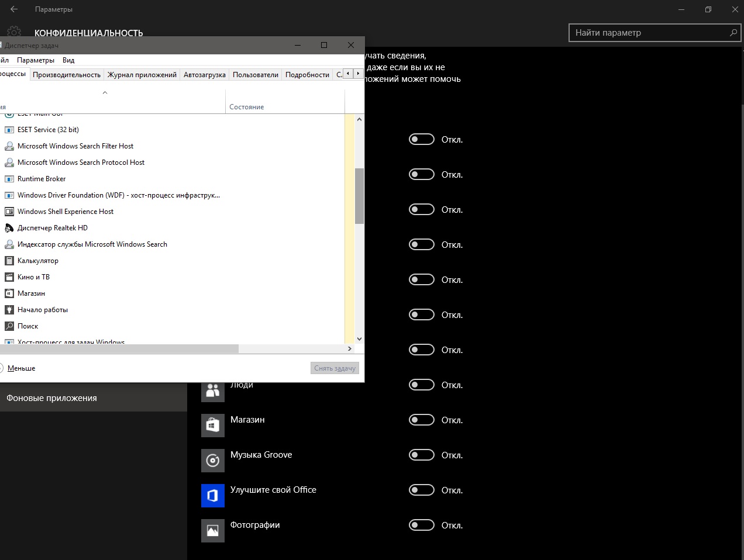The height and width of the screenshot is (560, 744).
Task: Click the Индексатор службы Windows Search icon
Action: point(9,244)
